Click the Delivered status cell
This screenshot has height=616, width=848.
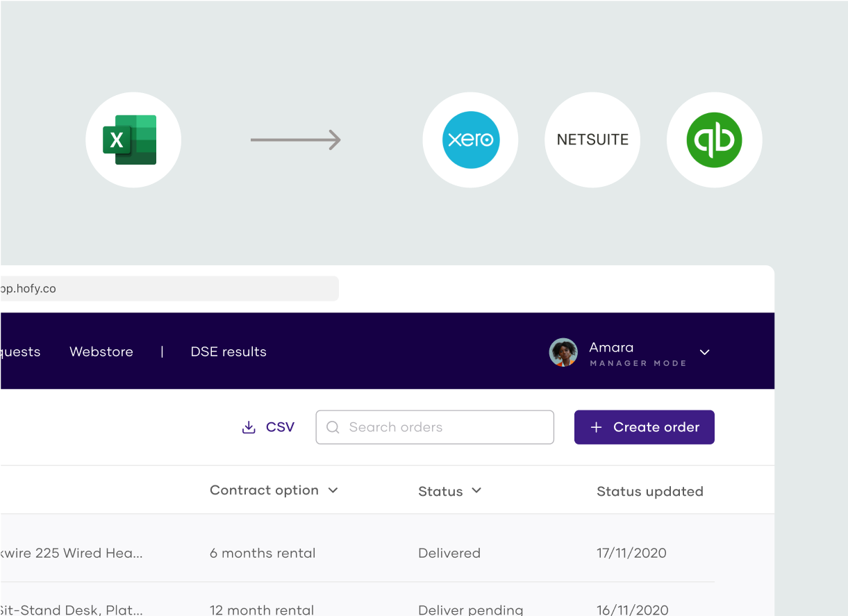point(449,553)
